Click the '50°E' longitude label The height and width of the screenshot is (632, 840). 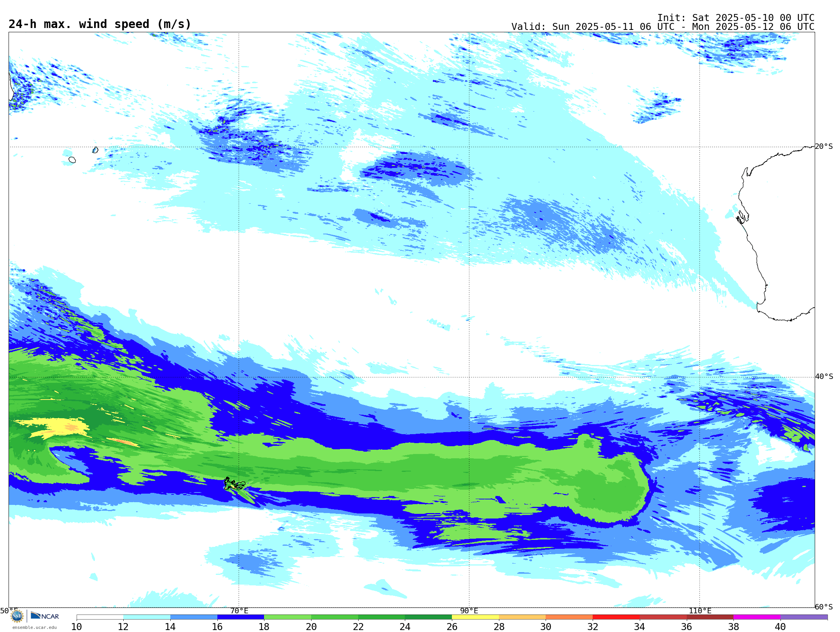click(9, 611)
